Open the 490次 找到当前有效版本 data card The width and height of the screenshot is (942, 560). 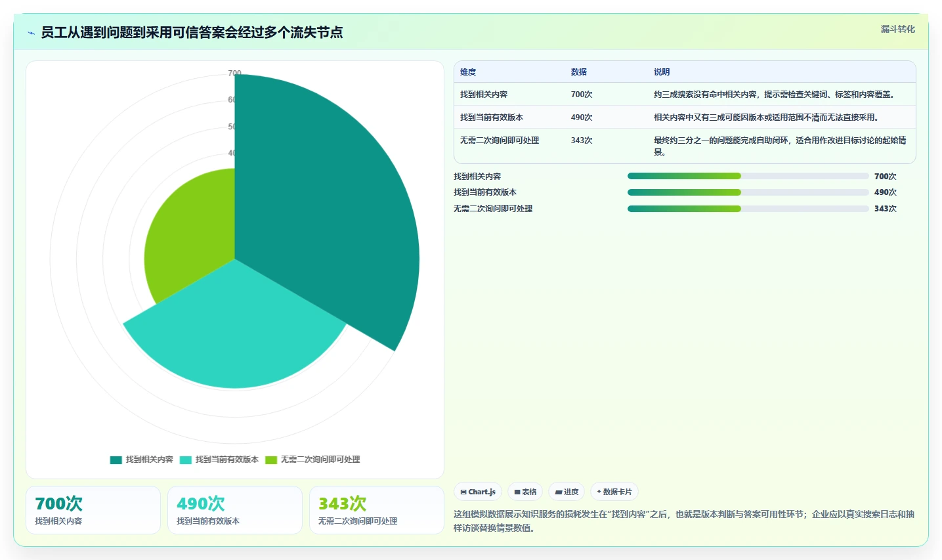point(235,510)
